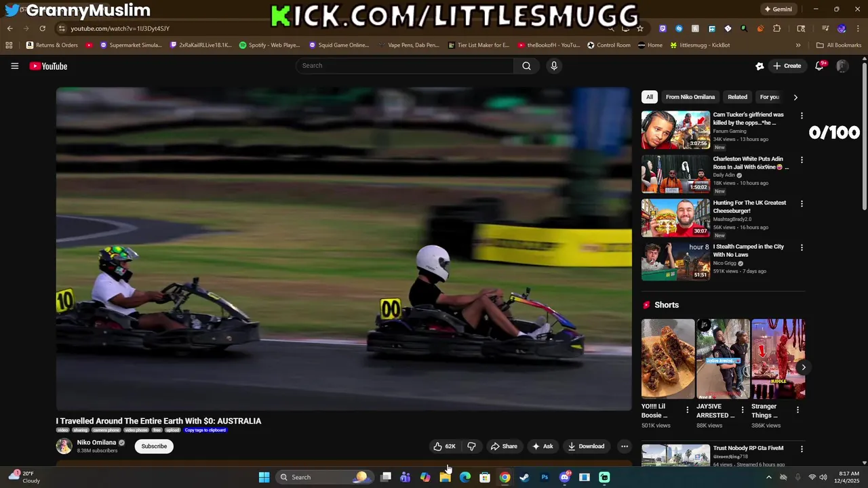Open options for YO!!!! Lil Boosie short
Screen dimensions: 868x488
pos(688,410)
